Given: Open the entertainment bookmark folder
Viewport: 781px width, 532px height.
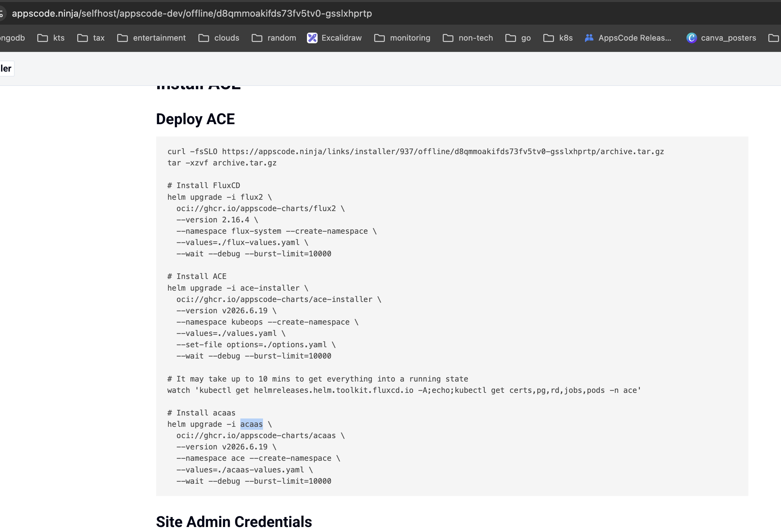Looking at the screenshot, I should coord(151,38).
